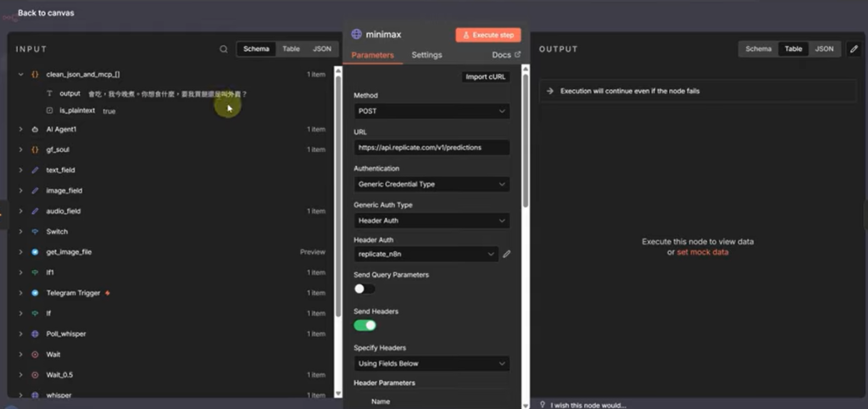Click the Switch node icon

tap(35, 232)
